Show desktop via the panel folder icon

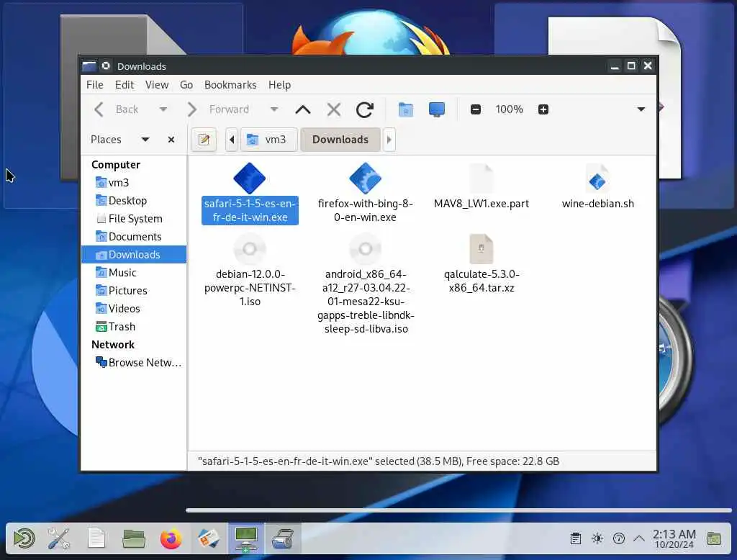pos(713,539)
